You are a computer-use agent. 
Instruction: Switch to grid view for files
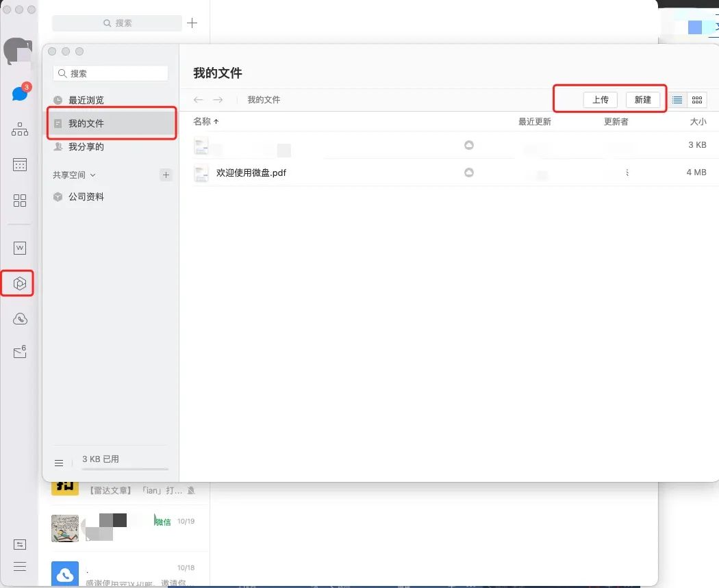click(697, 99)
